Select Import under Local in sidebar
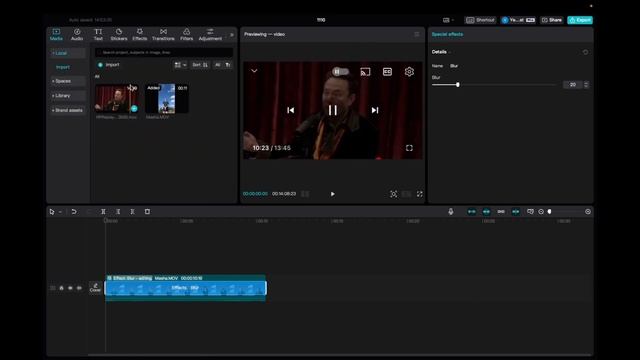 (x=63, y=67)
